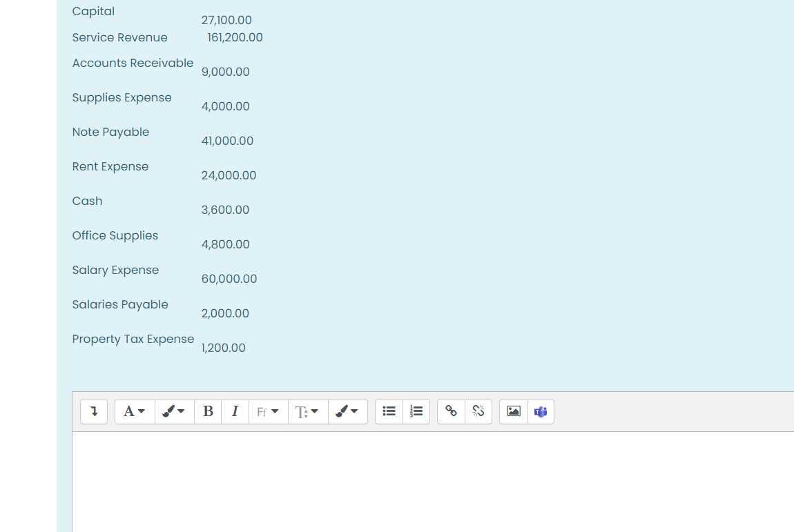Insert a hyperlink
The image size is (794, 532).
451,411
